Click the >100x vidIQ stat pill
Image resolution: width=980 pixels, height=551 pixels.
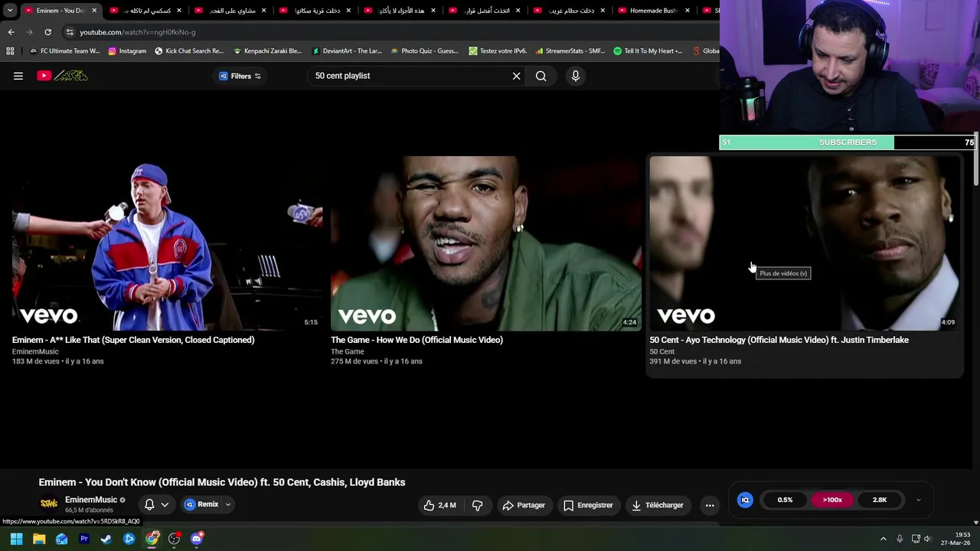(832, 500)
